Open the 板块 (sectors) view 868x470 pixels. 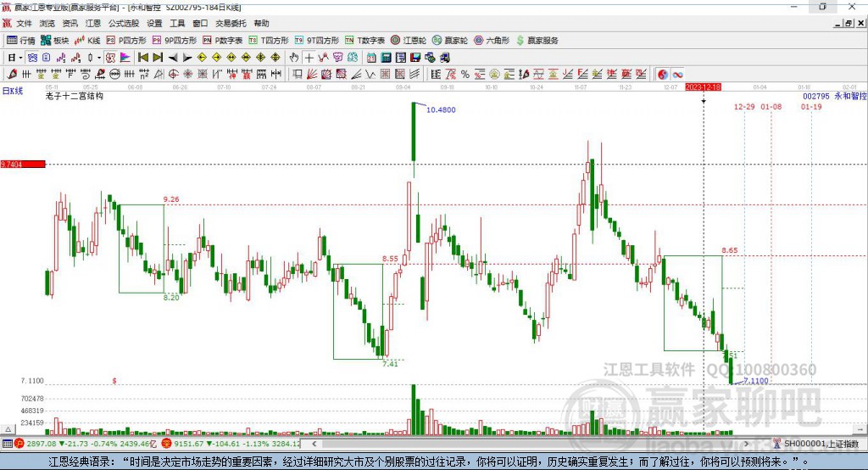coord(55,41)
